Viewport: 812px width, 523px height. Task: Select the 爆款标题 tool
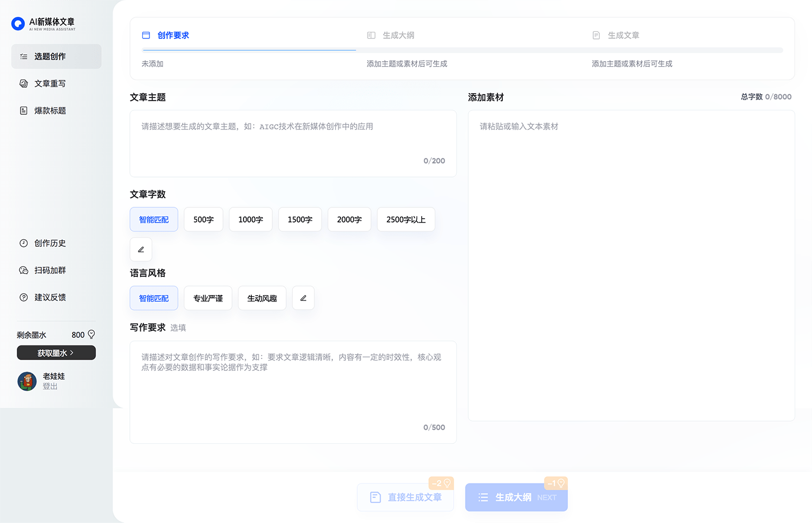pos(50,110)
